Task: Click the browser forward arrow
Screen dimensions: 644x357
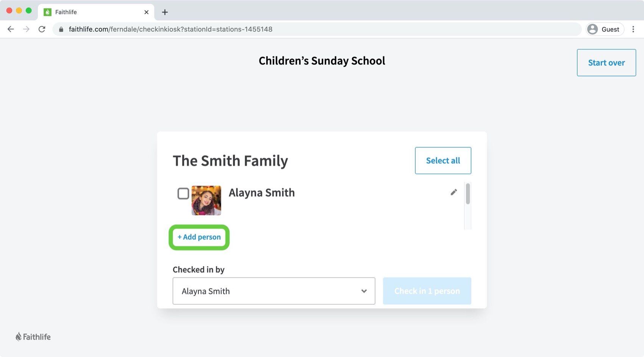Action: (x=26, y=29)
